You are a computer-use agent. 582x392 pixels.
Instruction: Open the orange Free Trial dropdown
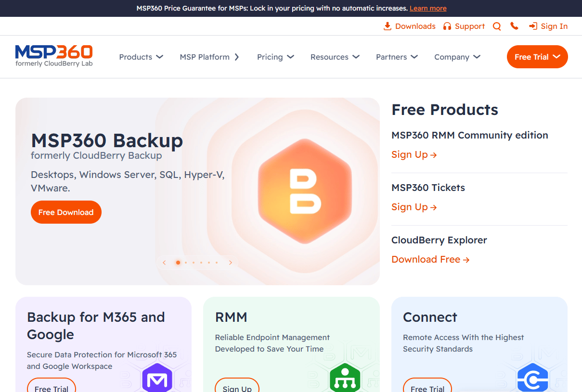537,57
